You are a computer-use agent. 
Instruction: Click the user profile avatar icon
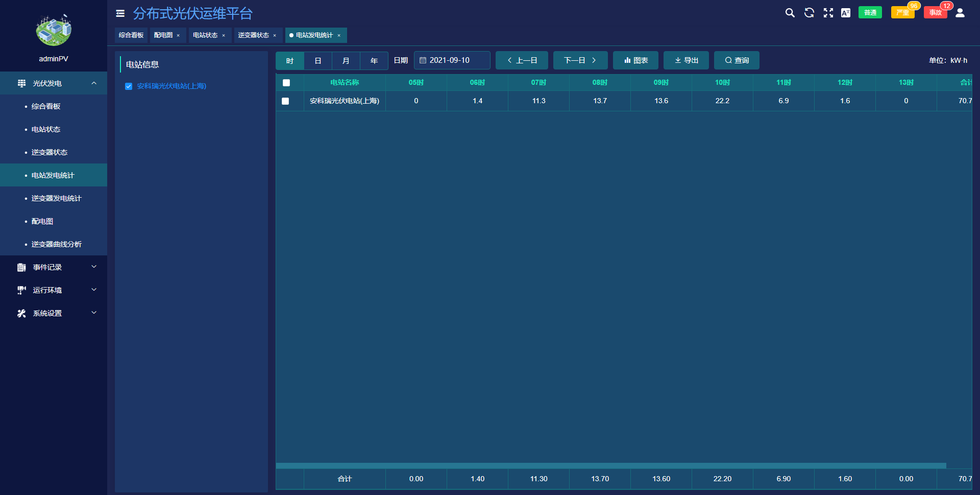pos(960,13)
